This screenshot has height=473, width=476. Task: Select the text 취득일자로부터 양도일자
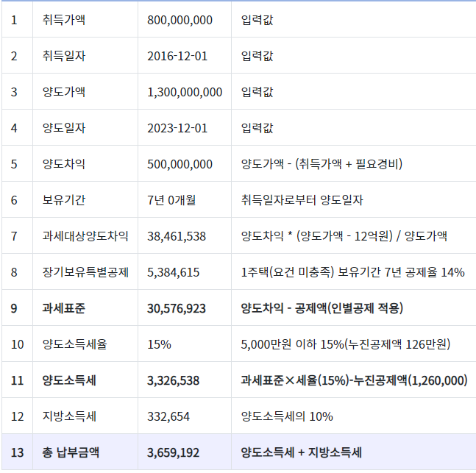pos(302,200)
